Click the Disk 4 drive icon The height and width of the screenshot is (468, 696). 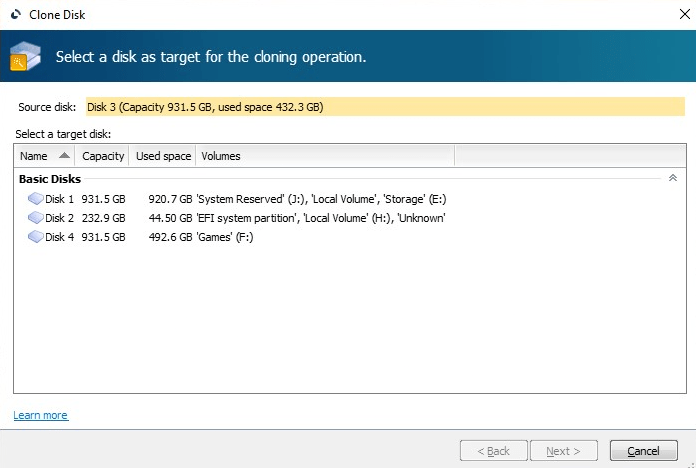[x=36, y=237]
